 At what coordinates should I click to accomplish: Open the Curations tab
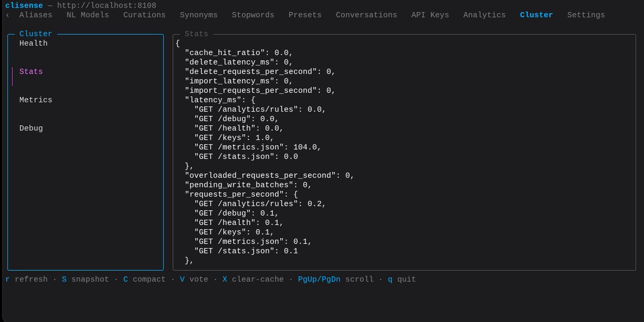coord(144,15)
